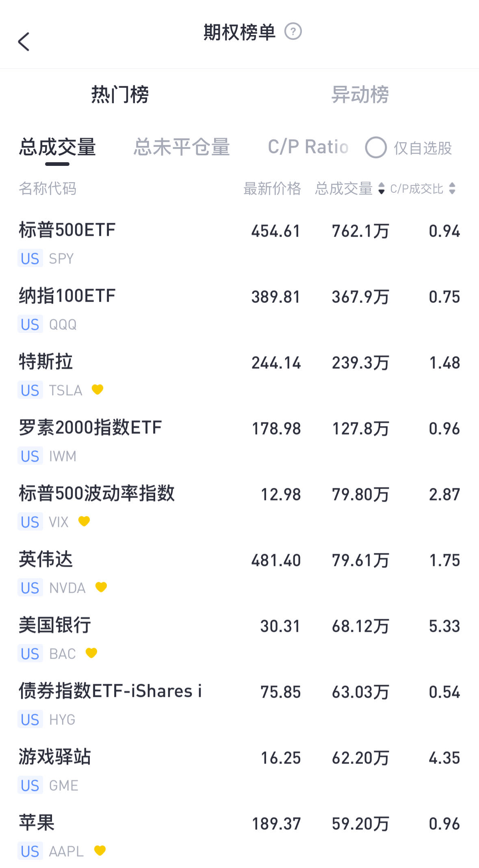Screen dimensions: 479x868
Task: Sort by C/P成交比 column arrows
Action: pos(452,188)
